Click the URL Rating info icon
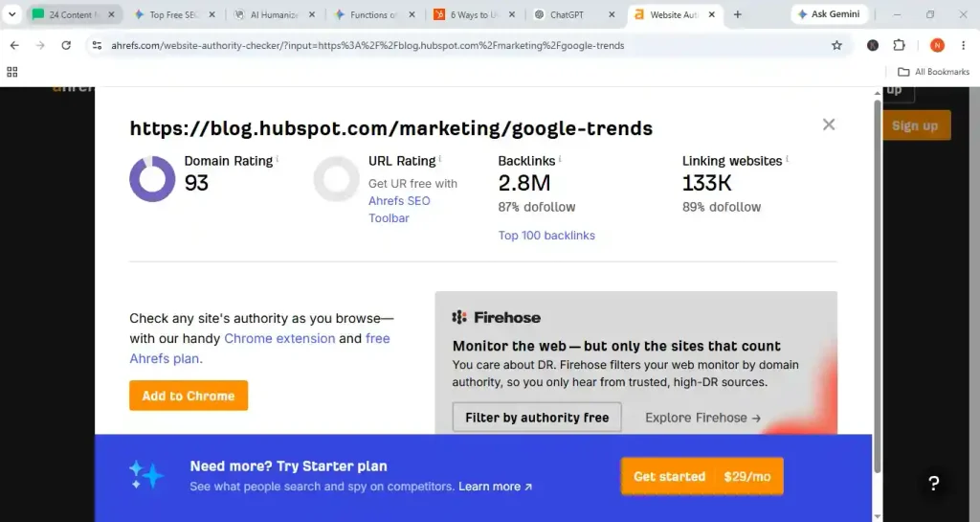The image size is (980, 522). pos(440,159)
